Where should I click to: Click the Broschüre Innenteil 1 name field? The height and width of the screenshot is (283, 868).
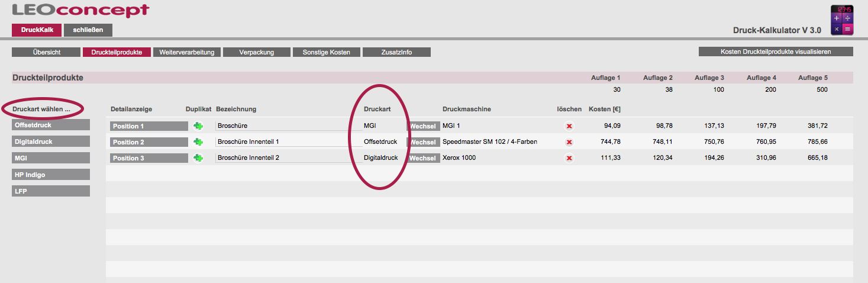point(288,142)
